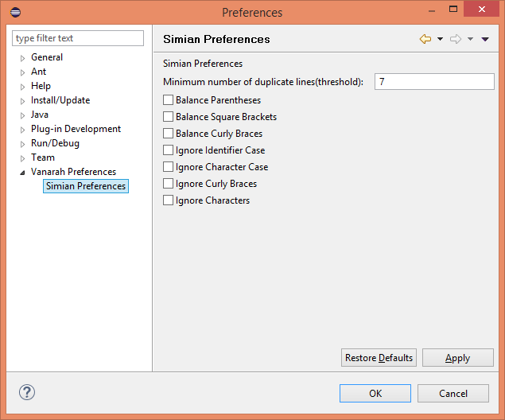Confirm with the OK button
The image size is (505, 420).
click(x=375, y=393)
